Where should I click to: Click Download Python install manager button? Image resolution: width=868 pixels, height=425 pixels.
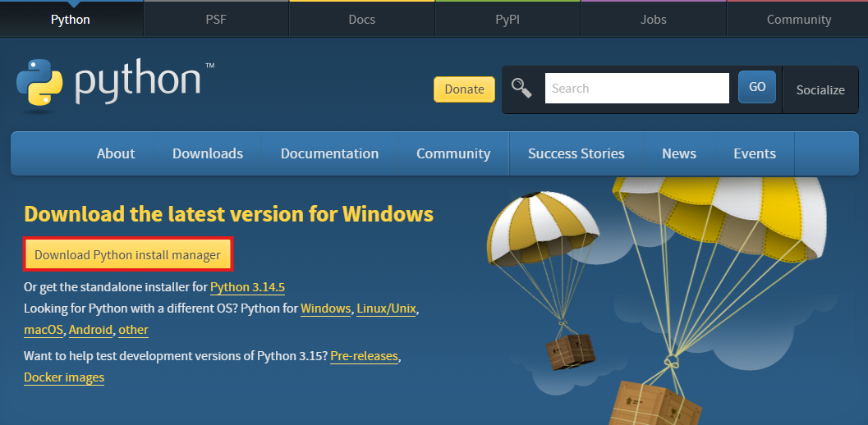128,254
